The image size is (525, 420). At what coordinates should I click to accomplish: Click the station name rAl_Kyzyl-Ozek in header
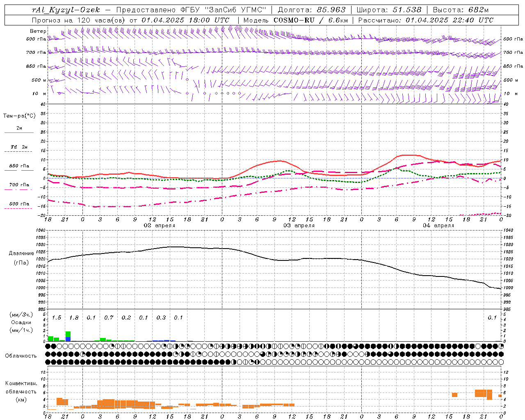click(66, 10)
